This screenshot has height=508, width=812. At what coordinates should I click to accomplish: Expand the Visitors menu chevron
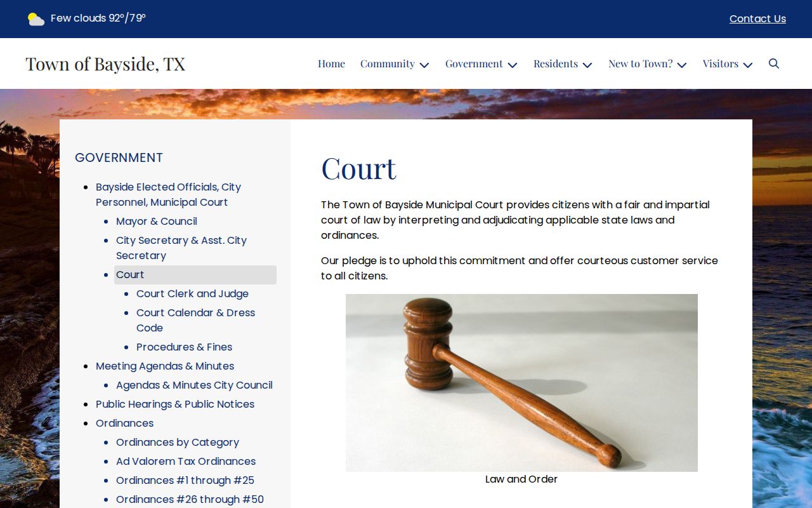pos(748,65)
